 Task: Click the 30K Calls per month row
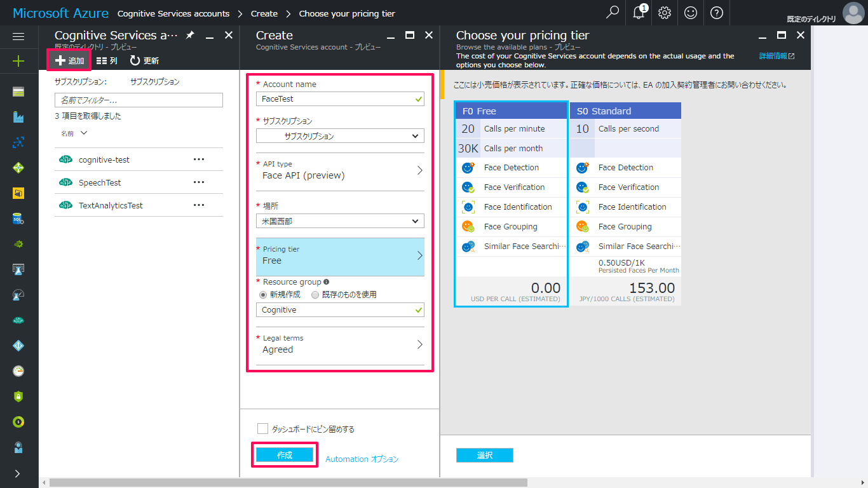[x=511, y=148]
